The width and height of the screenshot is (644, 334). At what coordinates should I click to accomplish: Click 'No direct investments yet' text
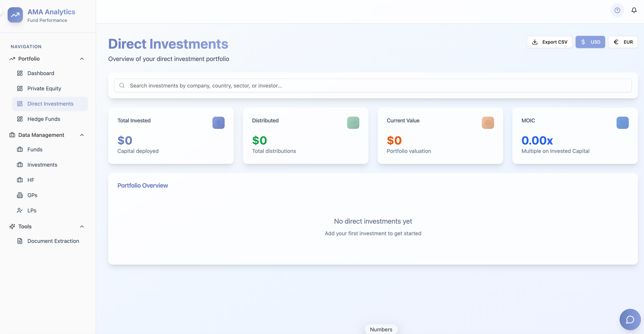click(x=373, y=221)
